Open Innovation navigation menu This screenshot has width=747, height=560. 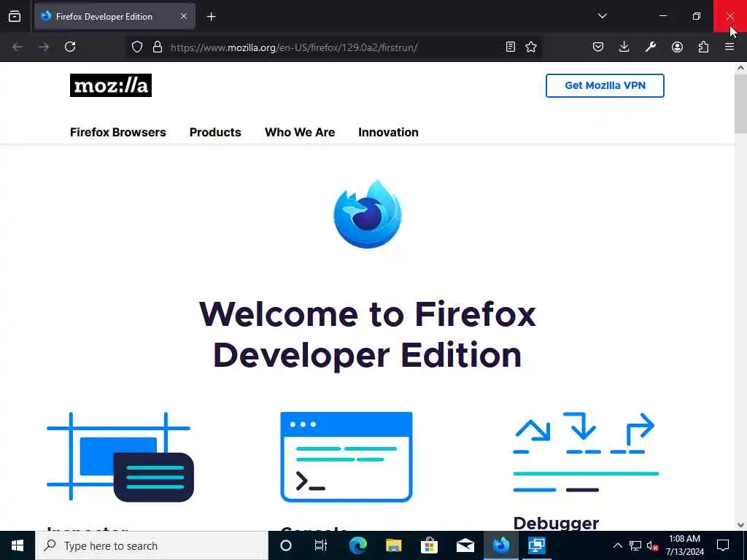tap(388, 133)
